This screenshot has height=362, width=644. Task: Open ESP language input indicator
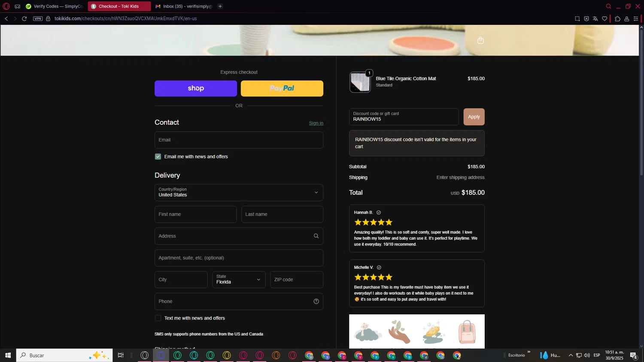click(x=597, y=355)
